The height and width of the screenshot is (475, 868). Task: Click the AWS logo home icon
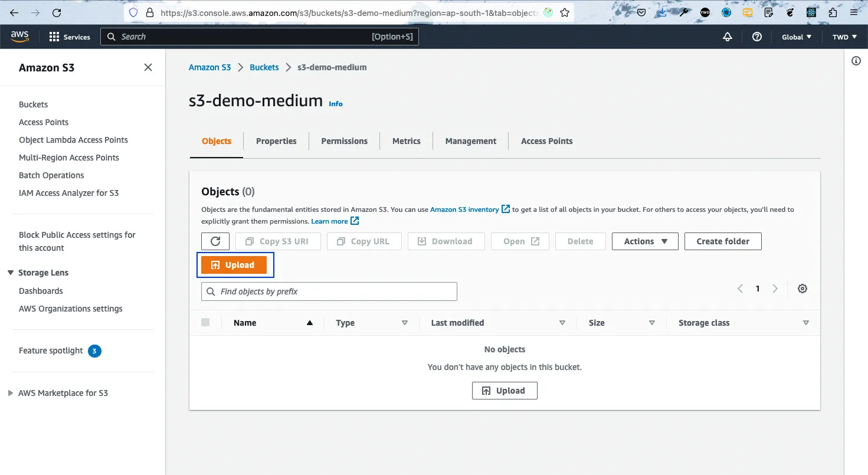[x=19, y=37]
